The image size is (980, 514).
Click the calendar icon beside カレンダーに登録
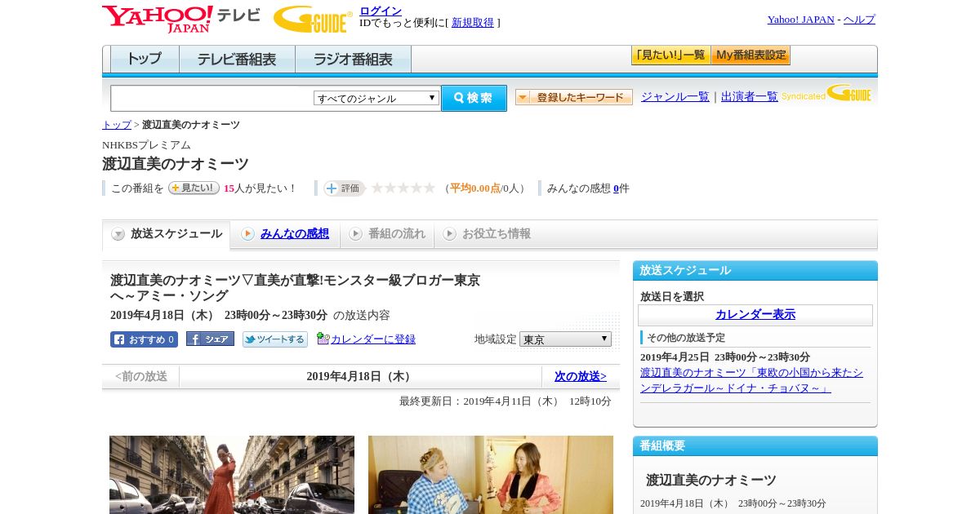click(x=323, y=339)
